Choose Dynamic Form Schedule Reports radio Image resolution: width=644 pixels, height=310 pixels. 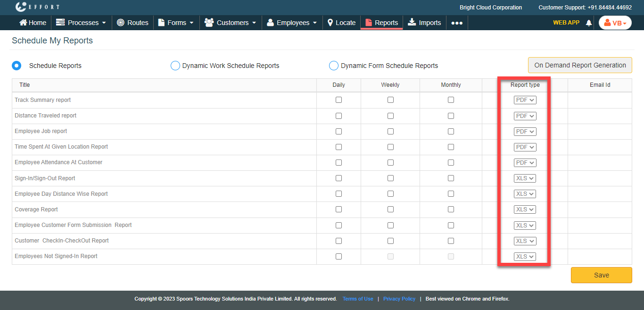[x=334, y=66]
